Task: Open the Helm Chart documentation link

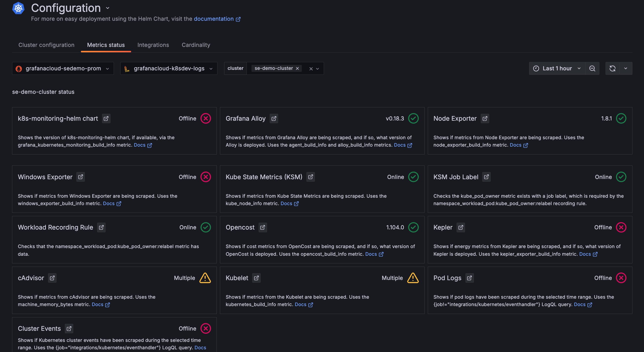Action: (214, 19)
